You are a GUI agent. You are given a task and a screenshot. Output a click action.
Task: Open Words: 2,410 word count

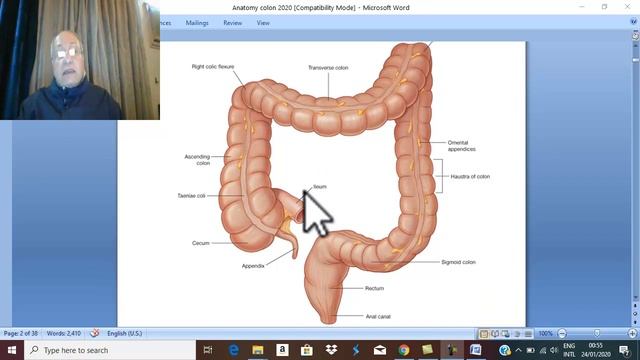tap(64, 333)
